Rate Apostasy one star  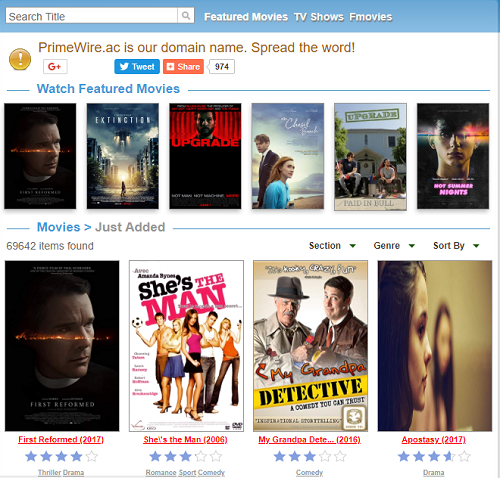click(x=404, y=456)
